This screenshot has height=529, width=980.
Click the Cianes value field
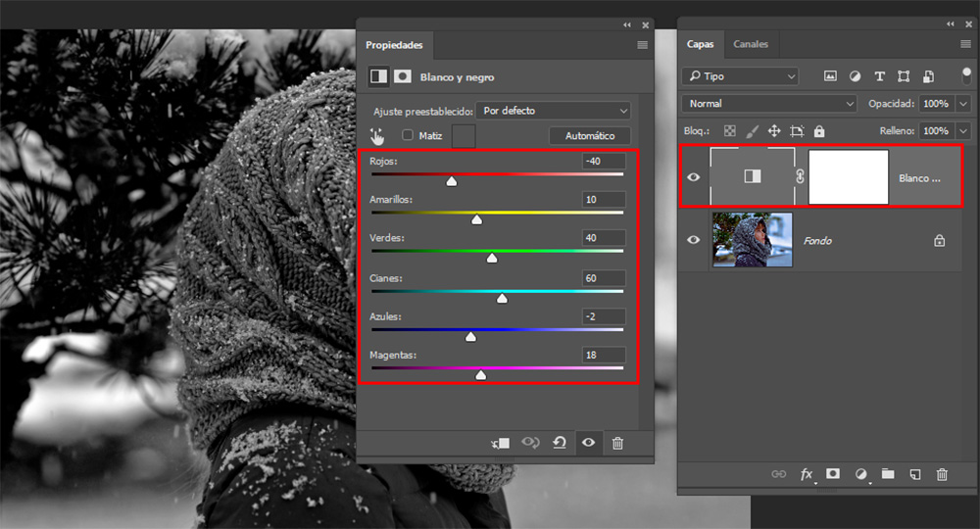(603, 278)
